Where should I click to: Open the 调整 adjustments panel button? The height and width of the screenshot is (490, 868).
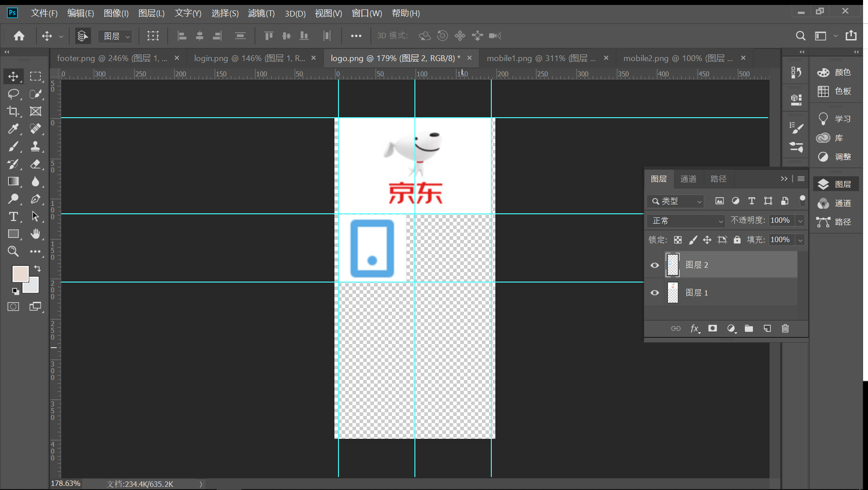834,157
